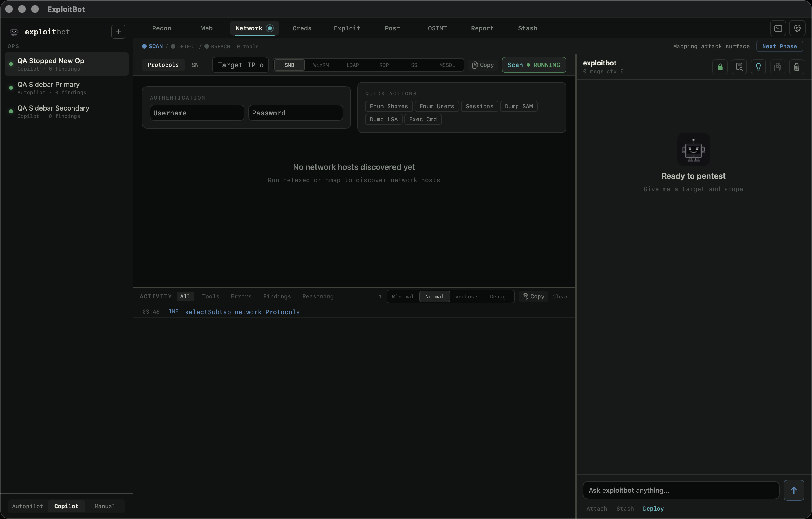Filter activity by All
Image resolution: width=812 pixels, height=519 pixels.
point(185,297)
